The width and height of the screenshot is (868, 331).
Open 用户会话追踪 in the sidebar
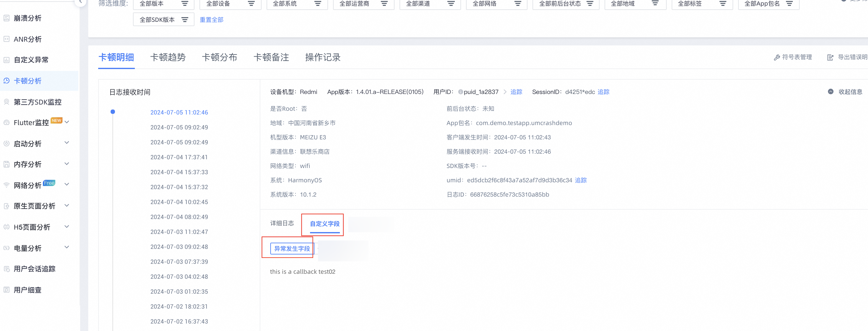[x=34, y=269]
